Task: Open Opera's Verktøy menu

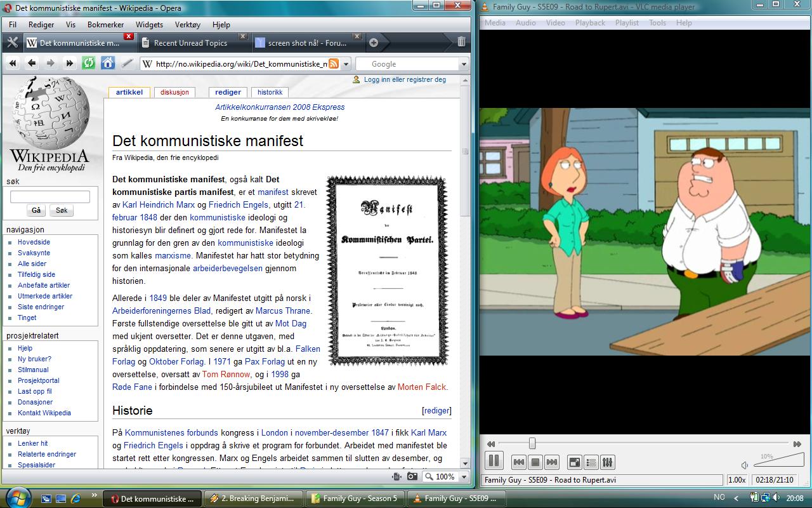Action: [x=188, y=25]
